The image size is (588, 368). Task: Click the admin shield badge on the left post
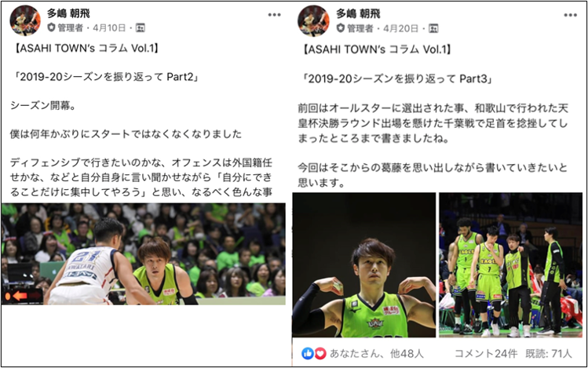[x=51, y=27]
